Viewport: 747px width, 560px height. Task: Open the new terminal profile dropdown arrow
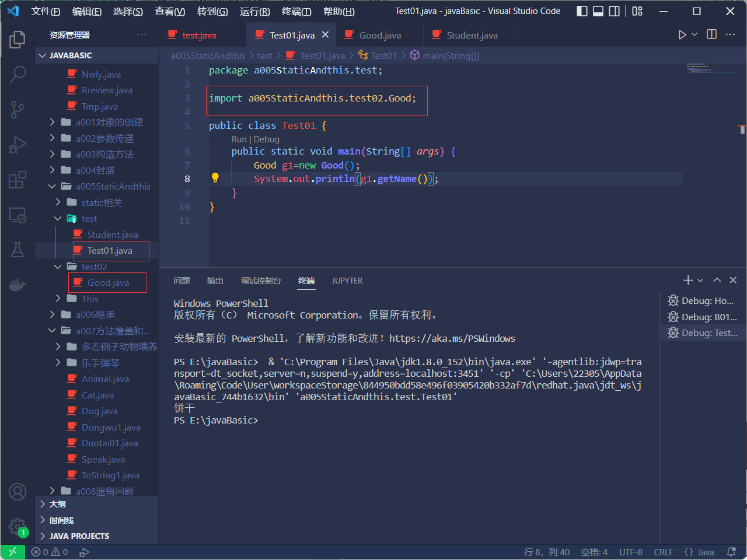coord(701,281)
